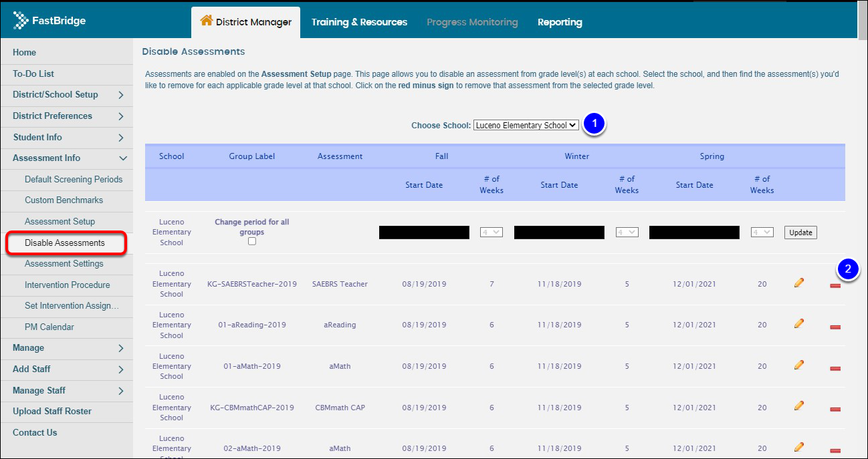Click the Group Label column header
The width and height of the screenshot is (868, 459).
point(251,156)
